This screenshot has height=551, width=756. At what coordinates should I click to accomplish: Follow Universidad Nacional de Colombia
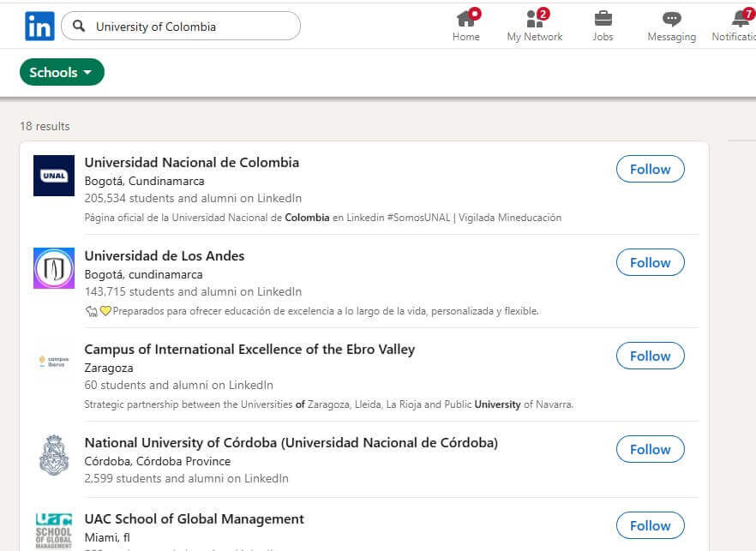(650, 169)
